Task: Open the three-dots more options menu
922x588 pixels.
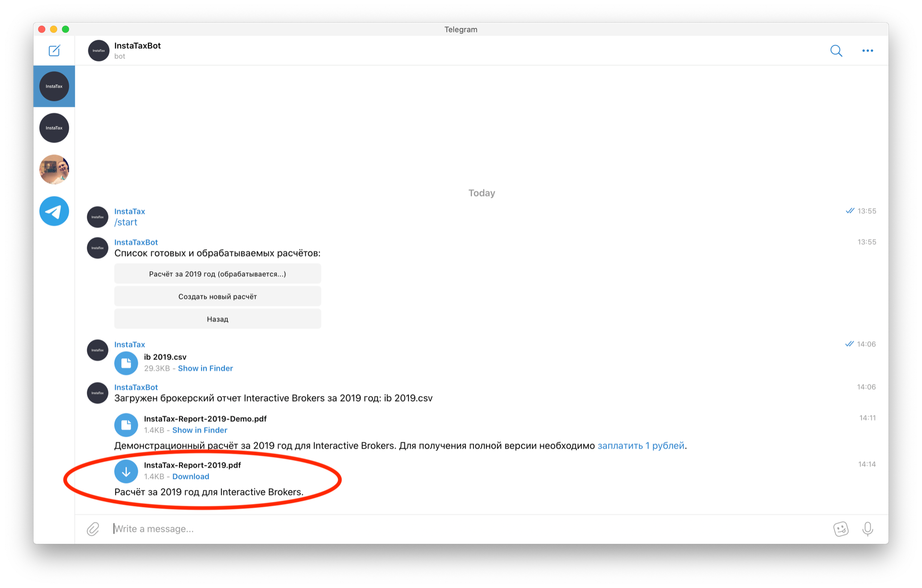Action: click(867, 50)
